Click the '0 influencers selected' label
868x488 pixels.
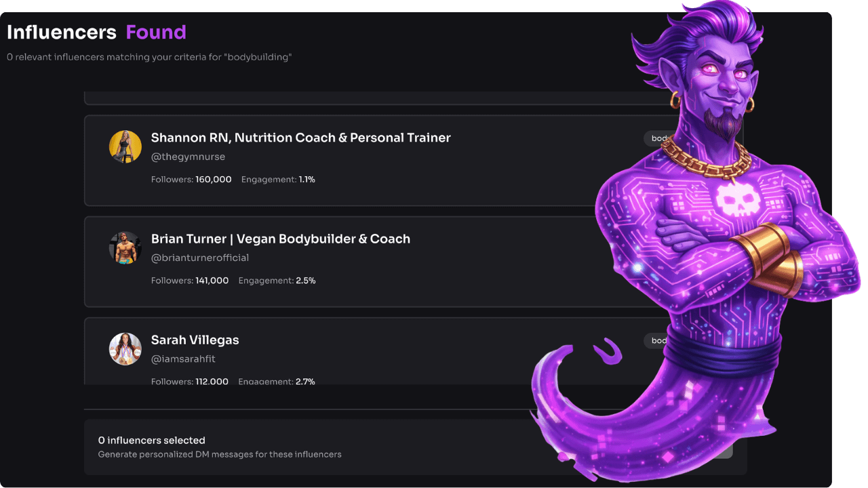(x=152, y=441)
